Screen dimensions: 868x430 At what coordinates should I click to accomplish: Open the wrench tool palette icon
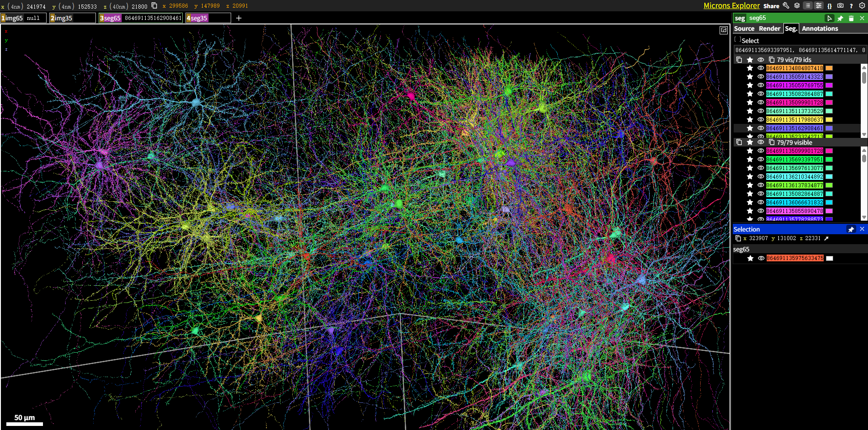click(x=786, y=5)
